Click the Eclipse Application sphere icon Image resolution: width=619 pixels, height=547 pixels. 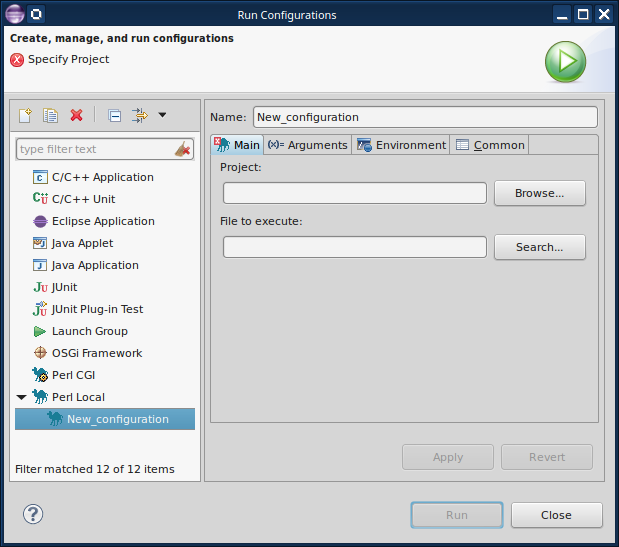(x=40, y=221)
